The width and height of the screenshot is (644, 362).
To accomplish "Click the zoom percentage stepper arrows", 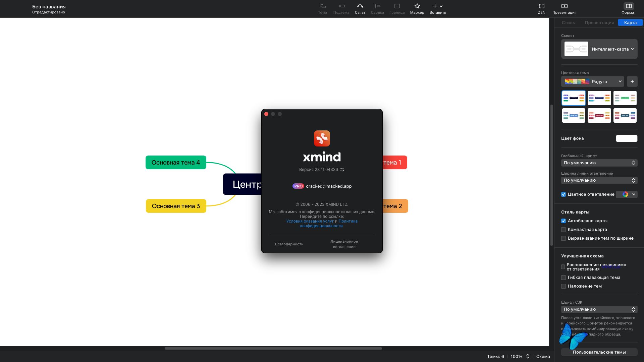I will [528, 356].
